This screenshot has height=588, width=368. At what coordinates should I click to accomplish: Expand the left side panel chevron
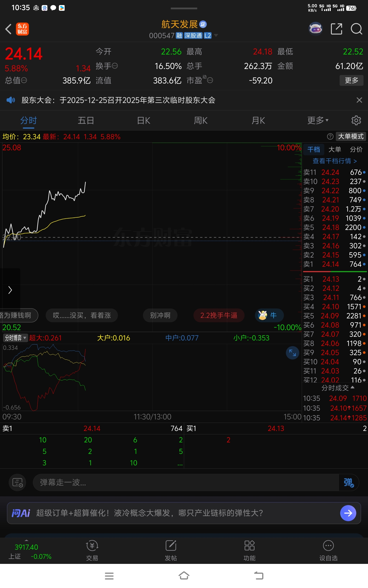coord(10,290)
